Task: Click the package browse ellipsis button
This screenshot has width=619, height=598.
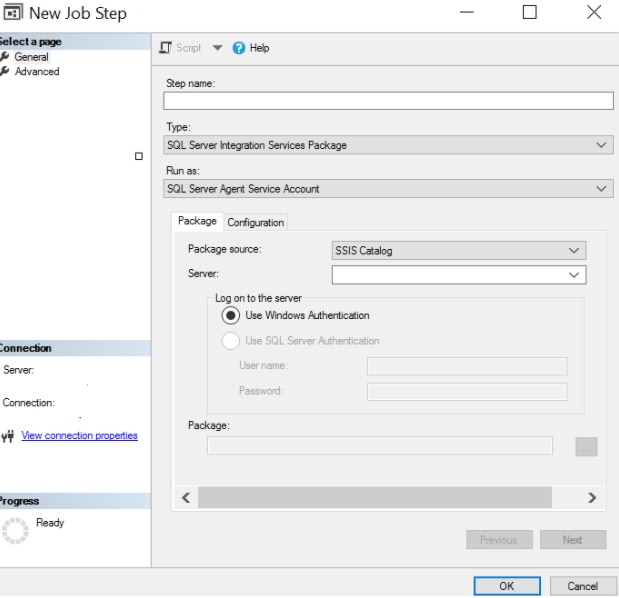Action: pos(587,447)
